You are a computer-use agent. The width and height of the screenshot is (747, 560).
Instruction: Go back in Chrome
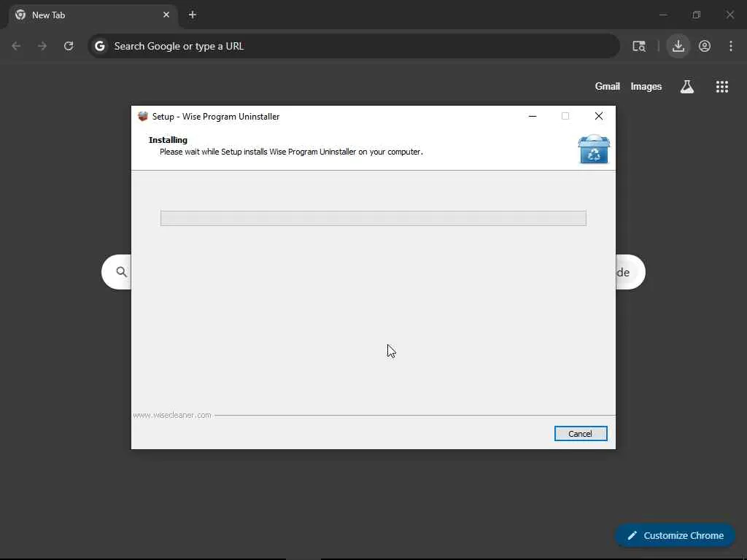coord(16,46)
